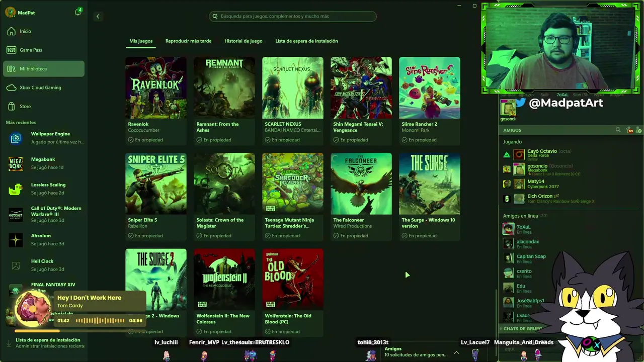Image resolution: width=644 pixels, height=362 pixels.
Task: Open the Store section
Action: [x=44, y=106]
